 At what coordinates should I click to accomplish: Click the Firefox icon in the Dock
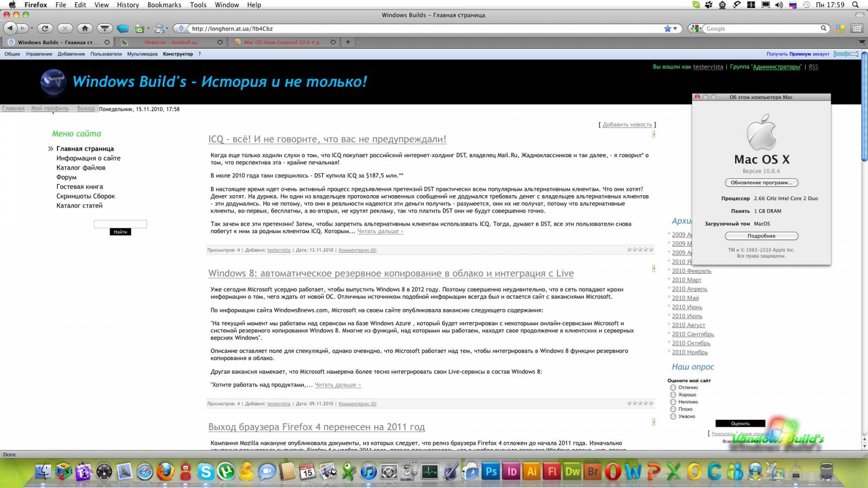(x=165, y=472)
